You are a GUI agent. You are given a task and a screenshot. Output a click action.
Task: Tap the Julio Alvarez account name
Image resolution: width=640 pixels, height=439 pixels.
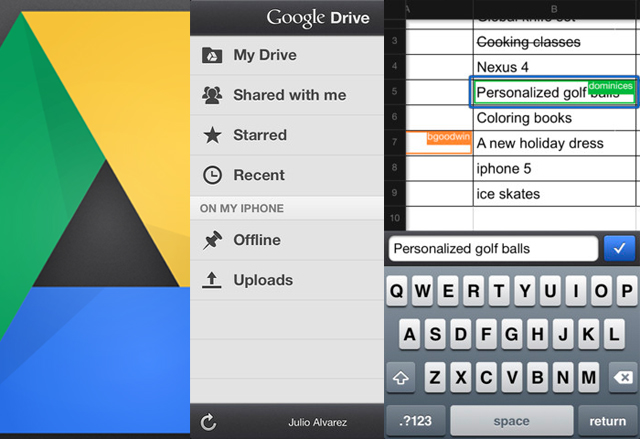point(318,422)
